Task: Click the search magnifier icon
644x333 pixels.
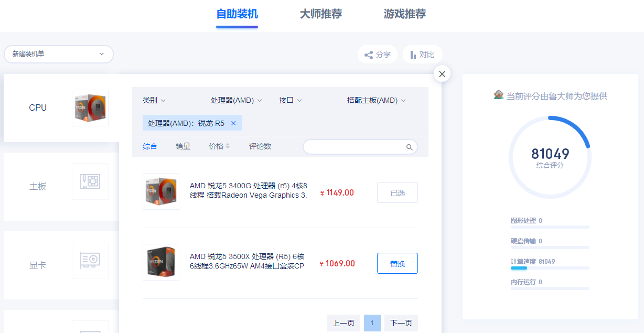Action: tap(410, 147)
